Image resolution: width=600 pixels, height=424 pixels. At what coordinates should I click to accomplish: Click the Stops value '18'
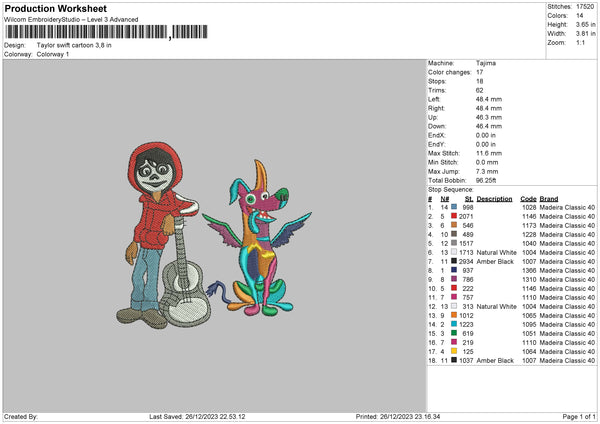(x=479, y=81)
